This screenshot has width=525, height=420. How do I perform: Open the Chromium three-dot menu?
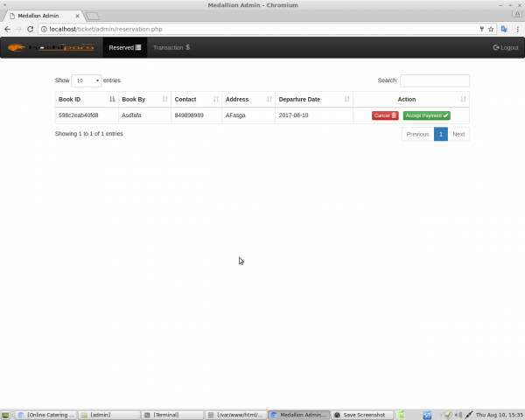pos(518,29)
